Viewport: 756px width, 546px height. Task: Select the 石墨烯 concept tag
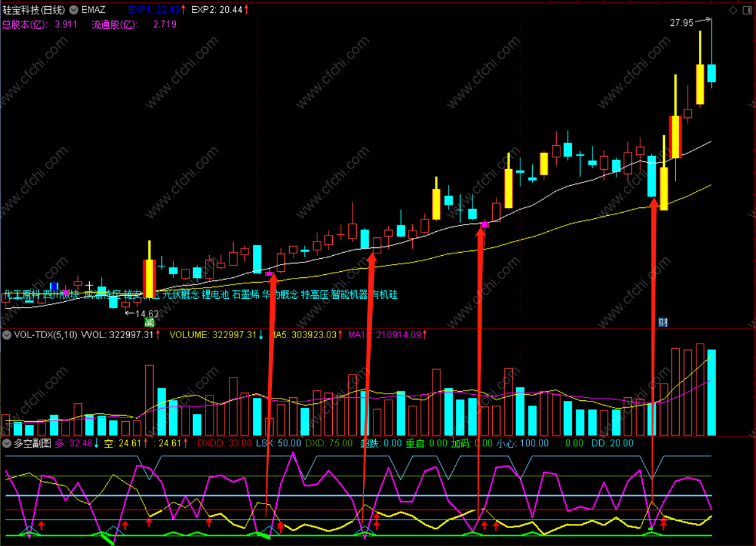point(244,295)
